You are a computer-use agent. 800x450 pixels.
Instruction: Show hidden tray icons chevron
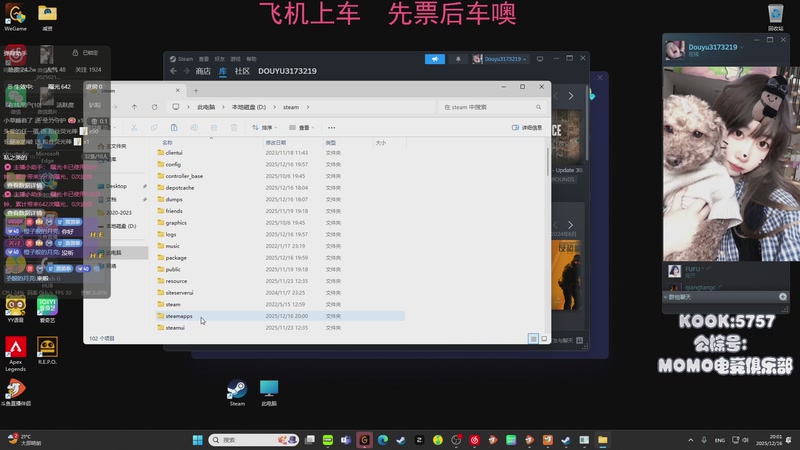tap(690, 440)
